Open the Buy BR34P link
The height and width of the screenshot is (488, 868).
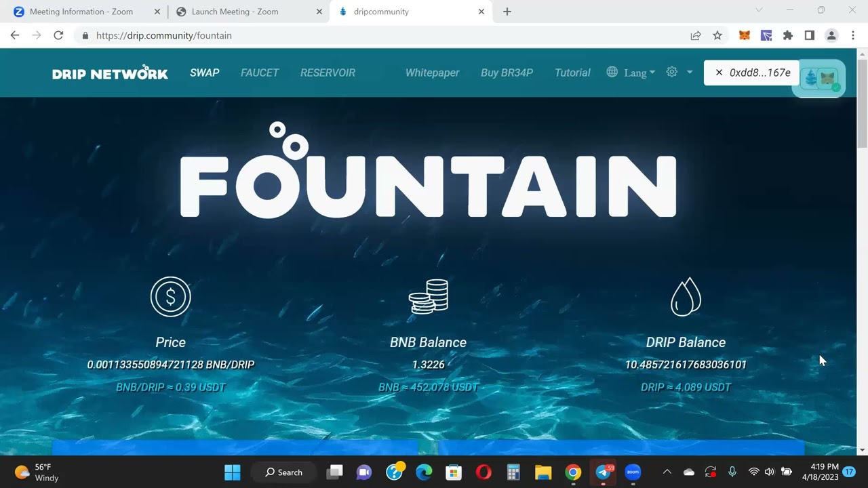(x=507, y=73)
